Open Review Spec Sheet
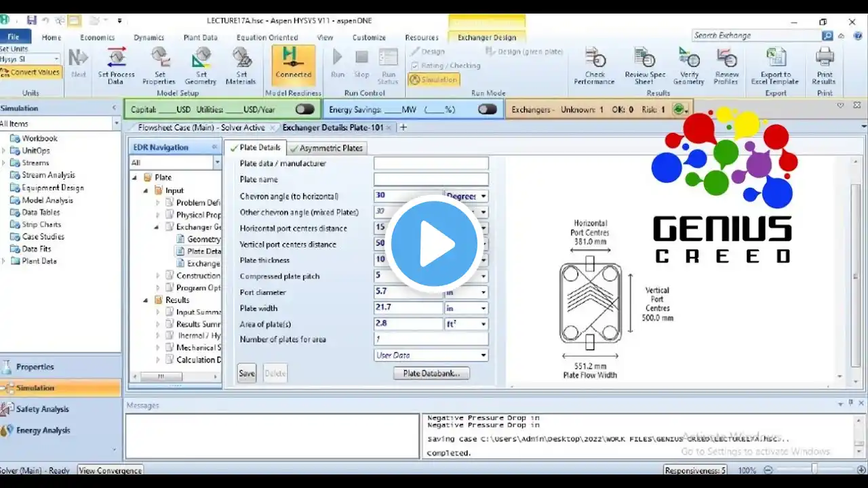 coord(645,66)
